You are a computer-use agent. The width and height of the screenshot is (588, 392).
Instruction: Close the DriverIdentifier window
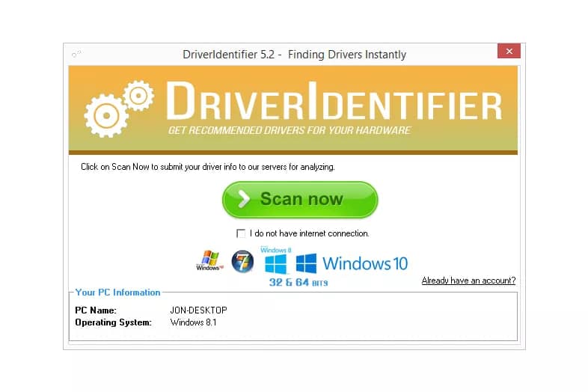point(509,51)
